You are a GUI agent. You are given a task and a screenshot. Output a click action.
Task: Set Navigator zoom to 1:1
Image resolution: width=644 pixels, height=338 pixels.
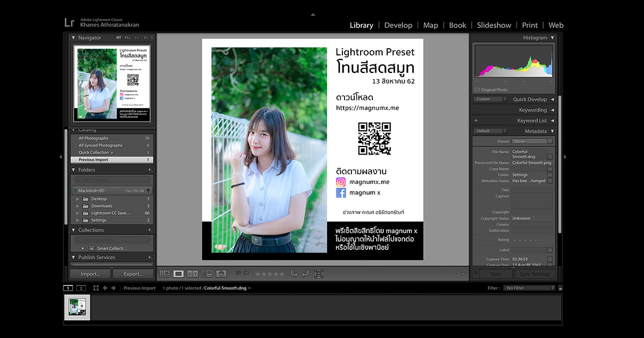pyautogui.click(x=137, y=38)
